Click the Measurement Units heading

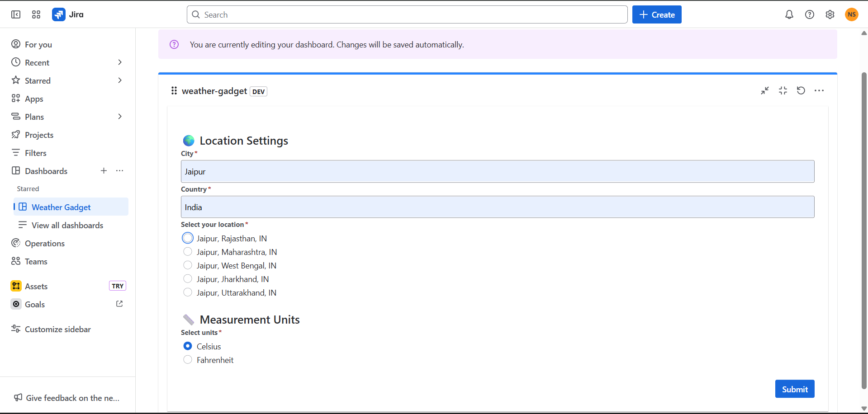pyautogui.click(x=250, y=320)
